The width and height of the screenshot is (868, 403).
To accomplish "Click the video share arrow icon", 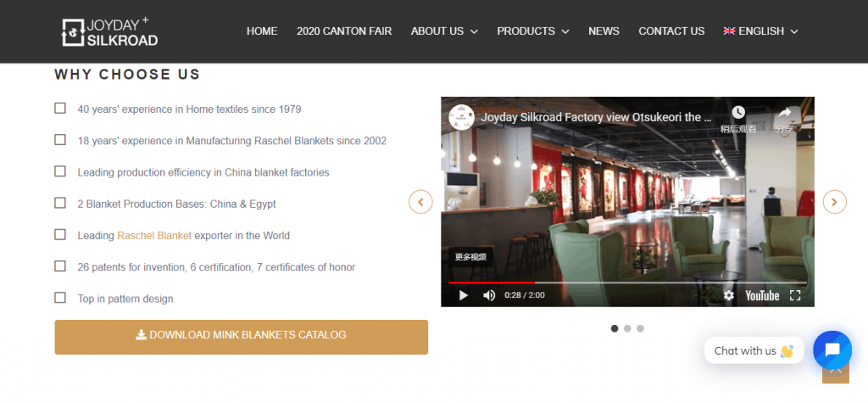I will coord(784,113).
